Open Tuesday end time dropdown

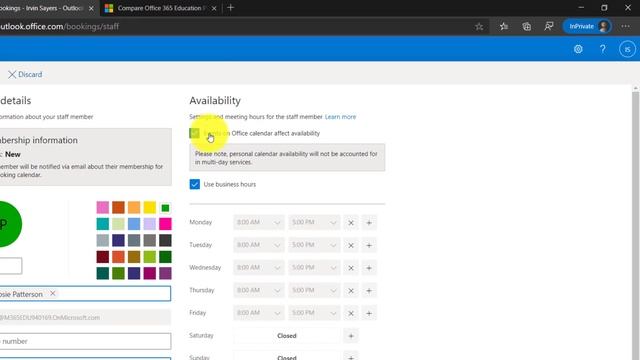click(314, 245)
